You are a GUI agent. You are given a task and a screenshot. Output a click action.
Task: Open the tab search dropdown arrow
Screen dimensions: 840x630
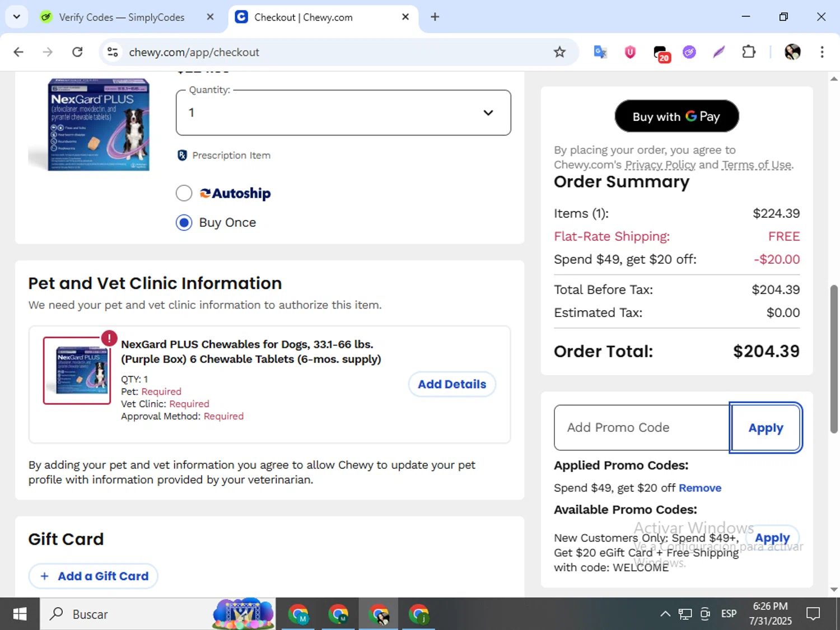pyautogui.click(x=16, y=17)
